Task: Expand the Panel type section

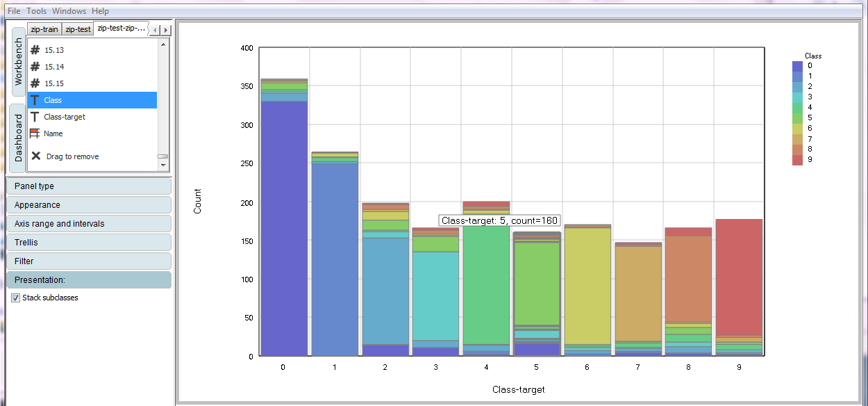Action: 88,186
